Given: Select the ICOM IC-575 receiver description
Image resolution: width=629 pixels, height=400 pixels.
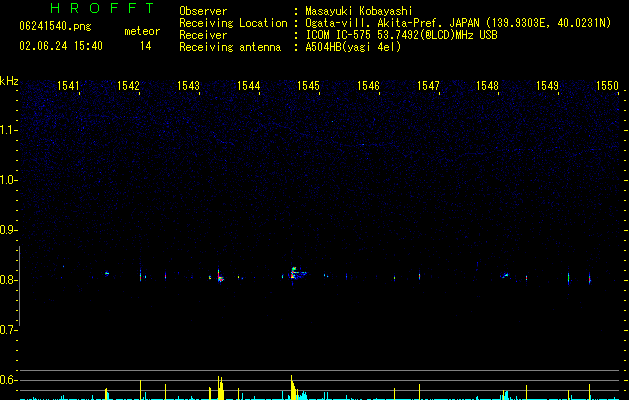Looking at the screenshot, I should 401,35.
